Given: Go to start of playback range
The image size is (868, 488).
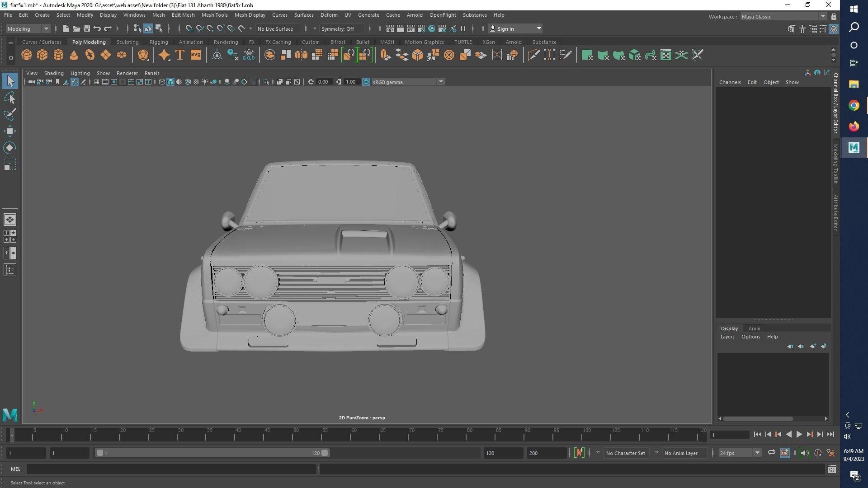Looking at the screenshot, I should (x=757, y=434).
